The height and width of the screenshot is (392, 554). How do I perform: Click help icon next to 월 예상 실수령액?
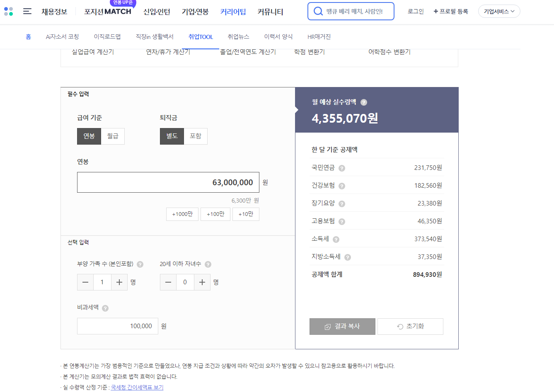pyautogui.click(x=364, y=102)
